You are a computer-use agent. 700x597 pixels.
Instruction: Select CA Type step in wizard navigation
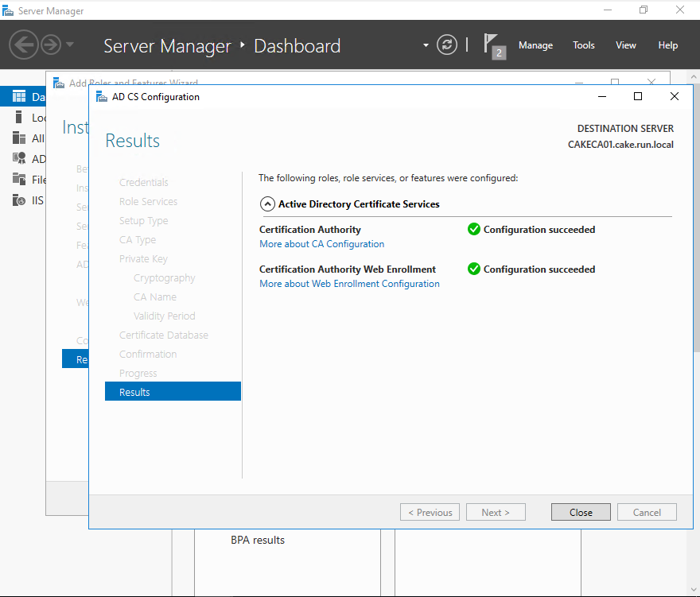[x=137, y=239]
